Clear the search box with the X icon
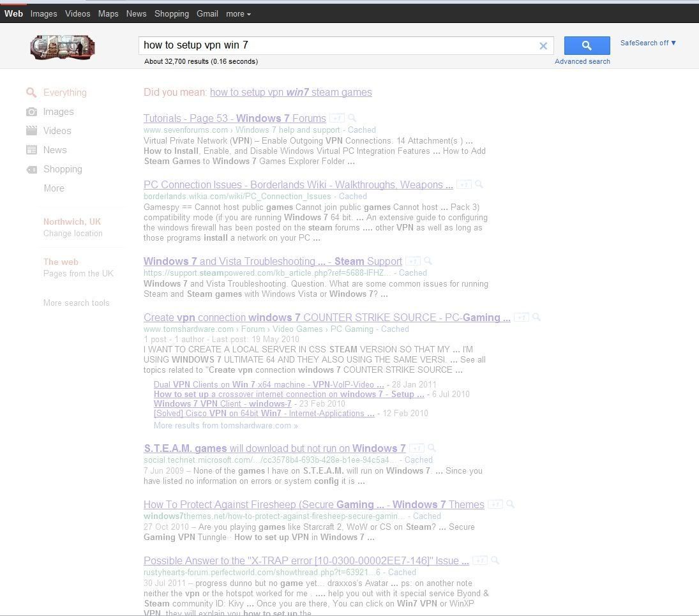 (543, 45)
